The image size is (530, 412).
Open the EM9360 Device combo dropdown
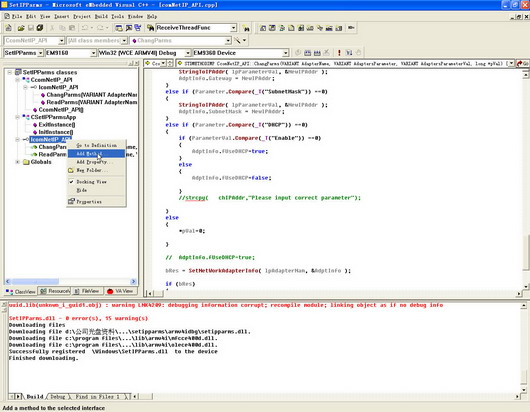click(x=286, y=53)
